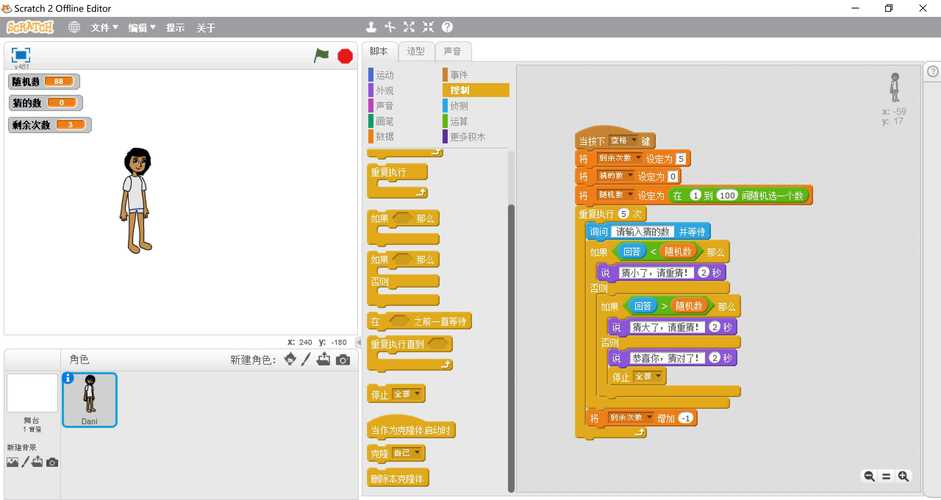
Task: Expand 停止 全部 dropdown in palette
Action: (418, 394)
